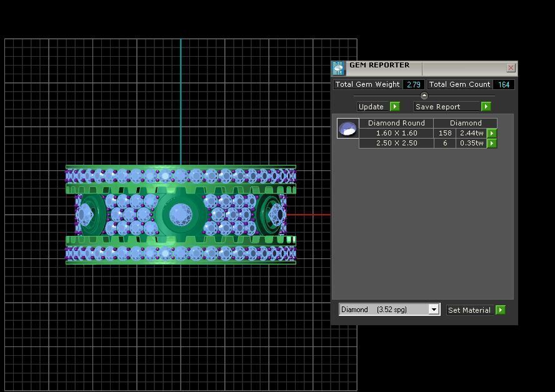Collapse the panel with the round arrow toggle
The height and width of the screenshot is (392, 555).
coord(424,96)
